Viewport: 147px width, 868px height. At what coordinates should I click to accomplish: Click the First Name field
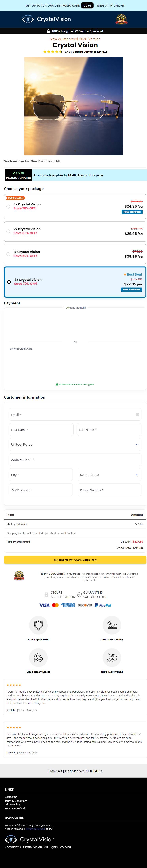click(41, 430)
